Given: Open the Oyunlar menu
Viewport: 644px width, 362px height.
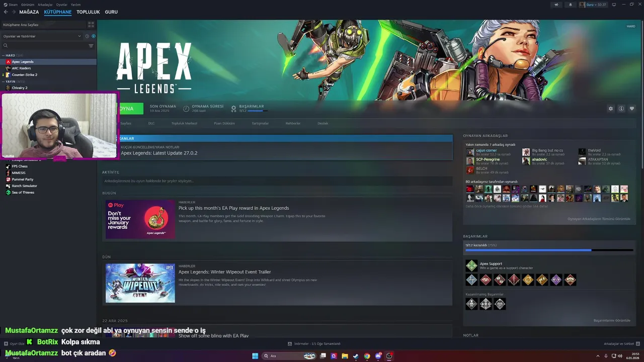Looking at the screenshot, I should (61, 5).
